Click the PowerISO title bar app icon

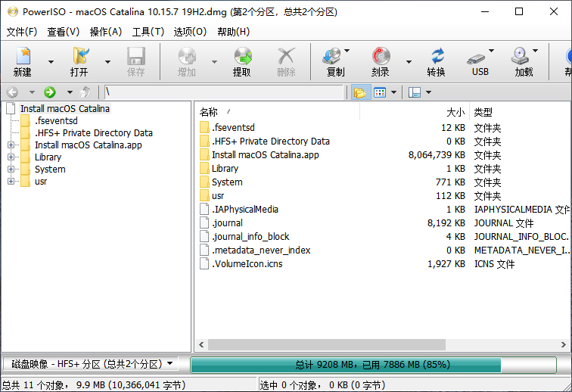tap(13, 11)
